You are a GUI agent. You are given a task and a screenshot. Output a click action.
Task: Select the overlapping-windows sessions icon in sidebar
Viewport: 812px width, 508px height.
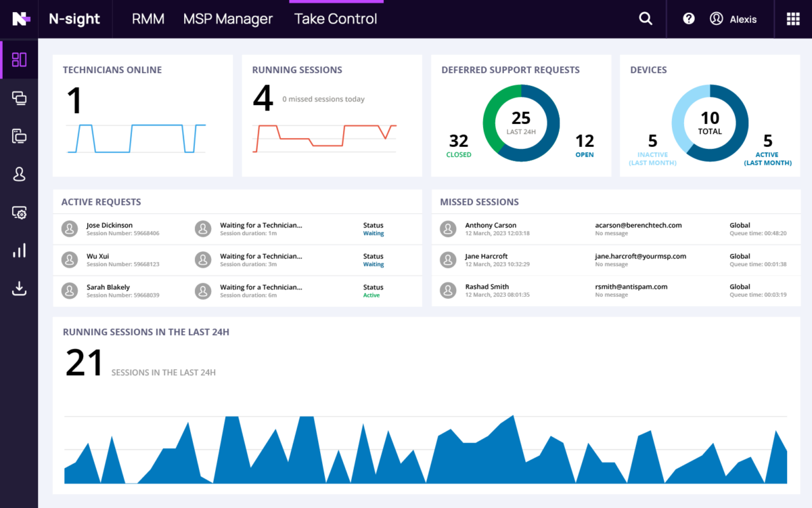pyautogui.click(x=19, y=98)
